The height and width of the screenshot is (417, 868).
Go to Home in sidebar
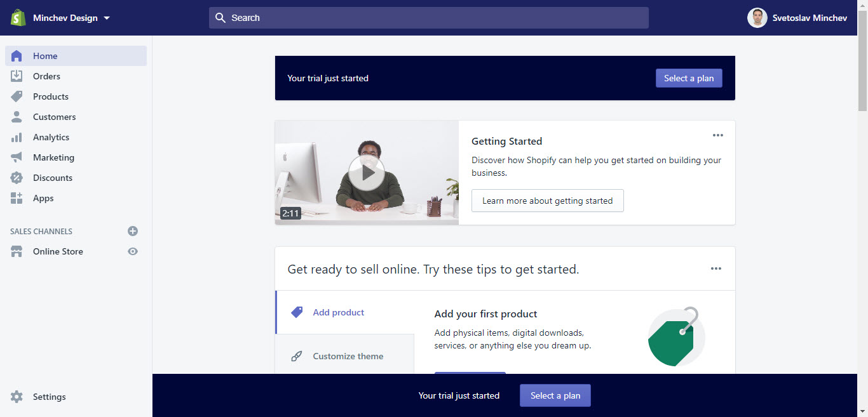(x=76, y=56)
